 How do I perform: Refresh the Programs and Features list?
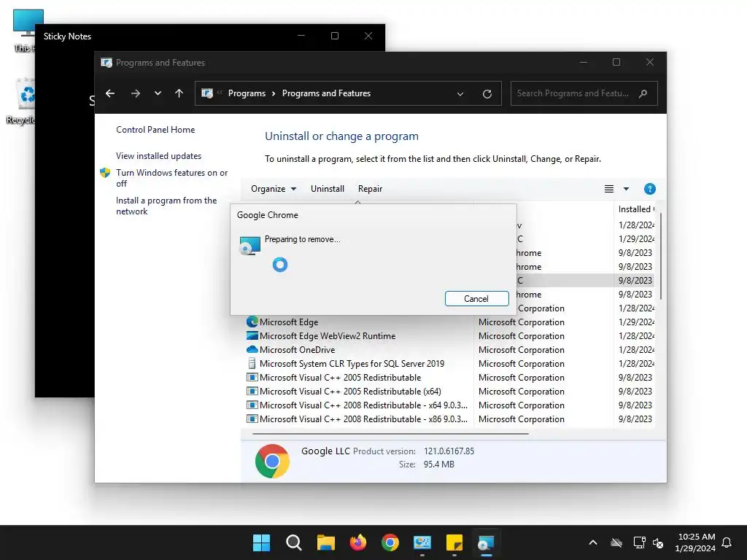pos(487,94)
